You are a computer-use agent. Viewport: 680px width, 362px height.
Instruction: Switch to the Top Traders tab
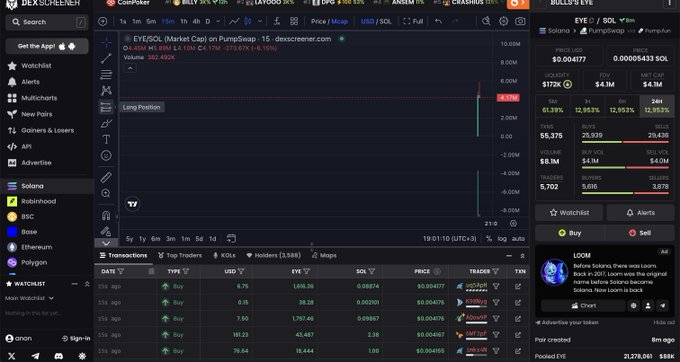[180, 255]
